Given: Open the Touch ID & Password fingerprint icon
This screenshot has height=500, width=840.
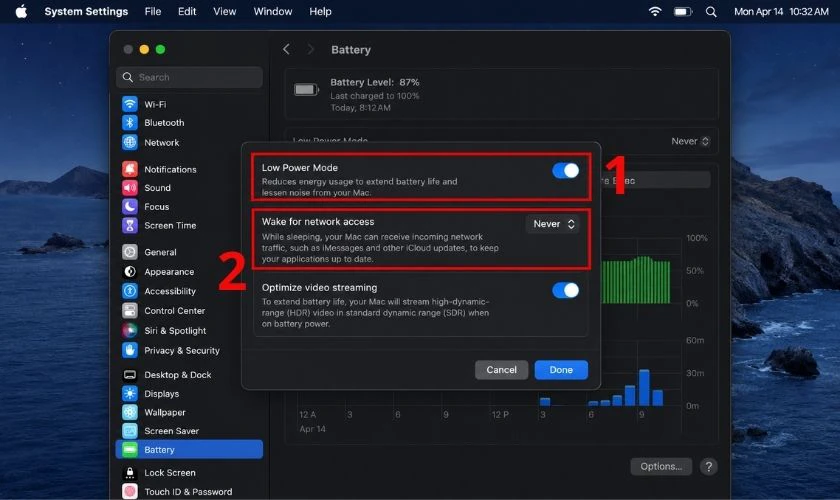Looking at the screenshot, I should [130, 491].
